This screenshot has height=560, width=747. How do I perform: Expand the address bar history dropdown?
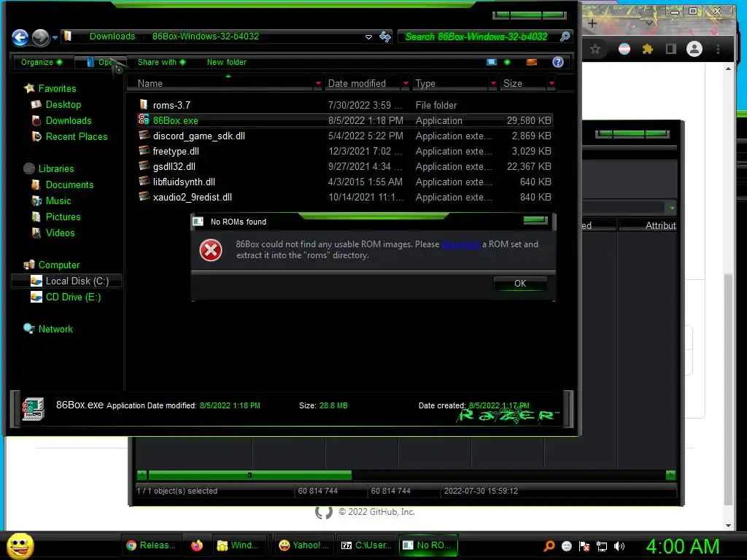click(x=368, y=36)
